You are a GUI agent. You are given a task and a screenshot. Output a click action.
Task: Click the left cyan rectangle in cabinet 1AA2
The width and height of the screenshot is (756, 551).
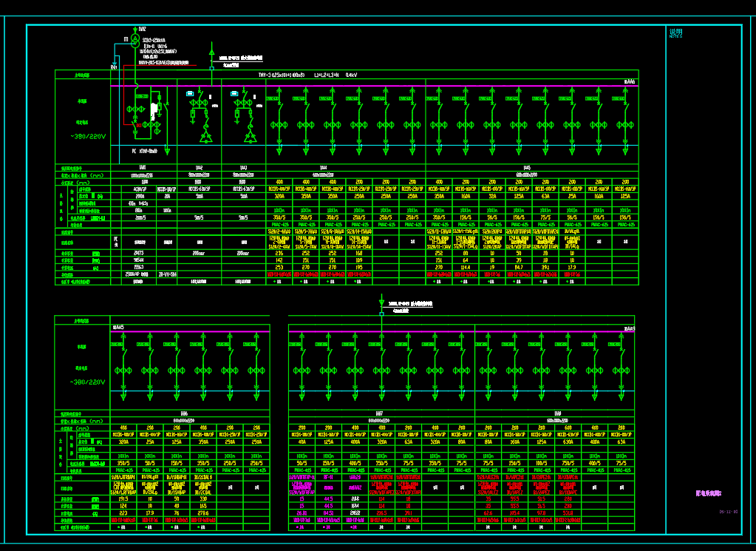(x=190, y=94)
